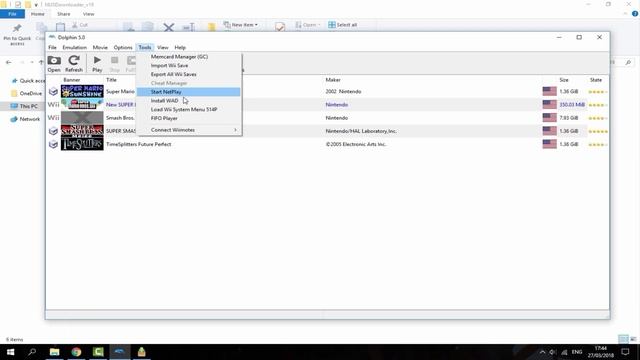The width and height of the screenshot is (640, 360).
Task: Select TimeSplitters banner thumbnail
Action: coord(82,144)
